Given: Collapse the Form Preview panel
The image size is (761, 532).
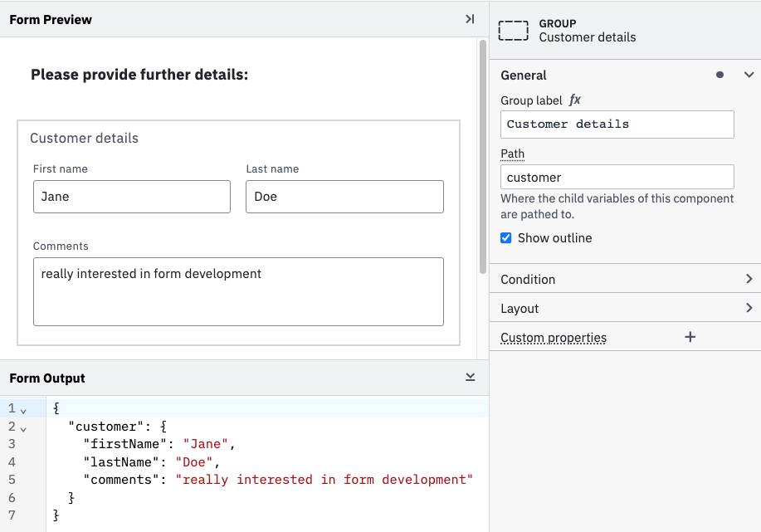Looking at the screenshot, I should pos(470,19).
